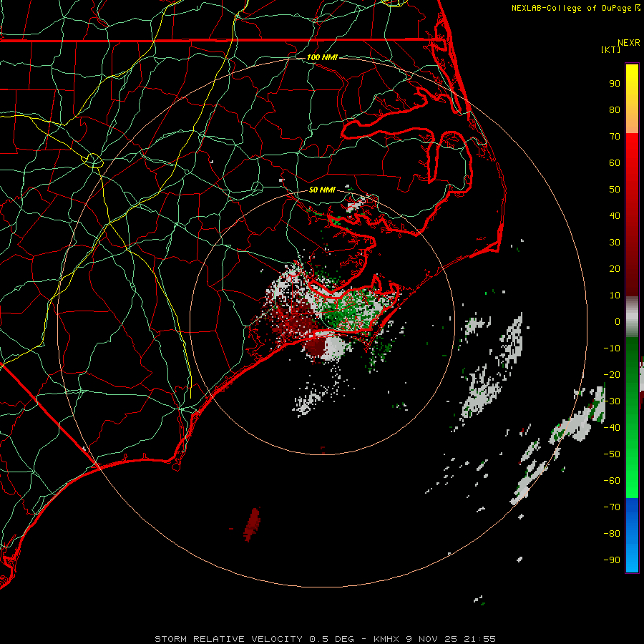Viewport: 644px width, 644px height.
Task: Select the 30 value on velocity scale
Action: pos(615,243)
